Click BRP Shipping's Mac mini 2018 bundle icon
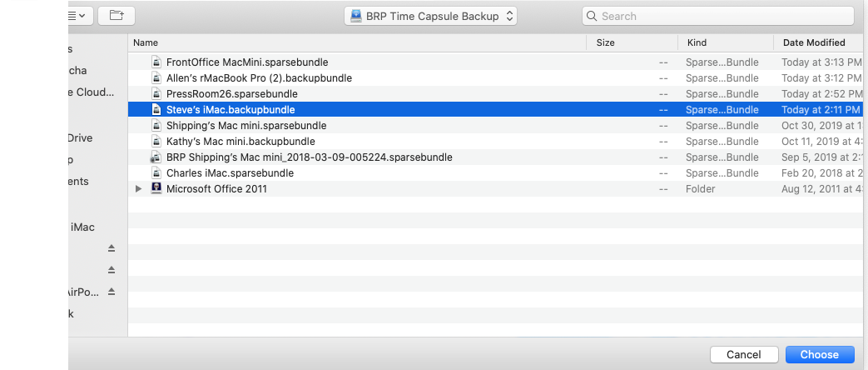Screen dimensions: 868x370 click(156, 157)
